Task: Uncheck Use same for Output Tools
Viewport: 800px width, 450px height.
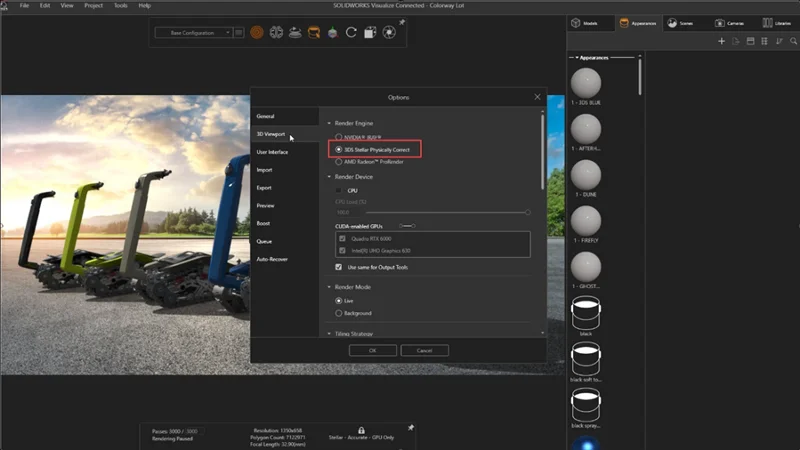Action: 338,267
